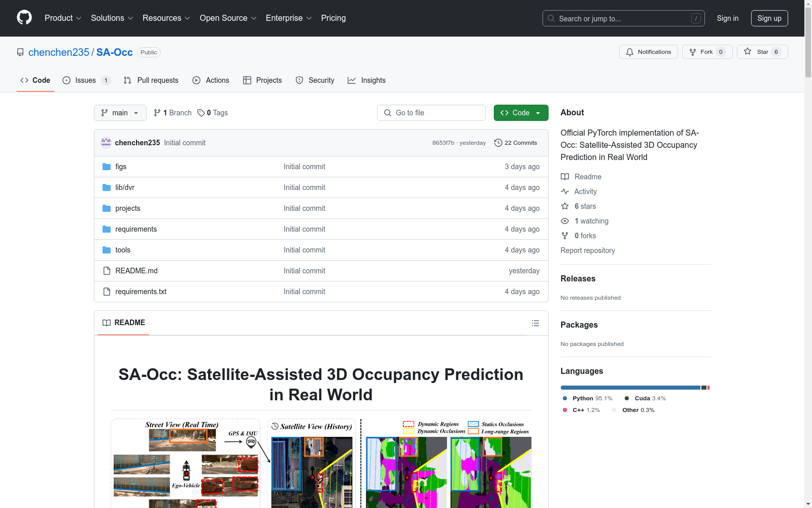This screenshot has width=812, height=508.
Task: Click Report repository link
Action: click(588, 250)
